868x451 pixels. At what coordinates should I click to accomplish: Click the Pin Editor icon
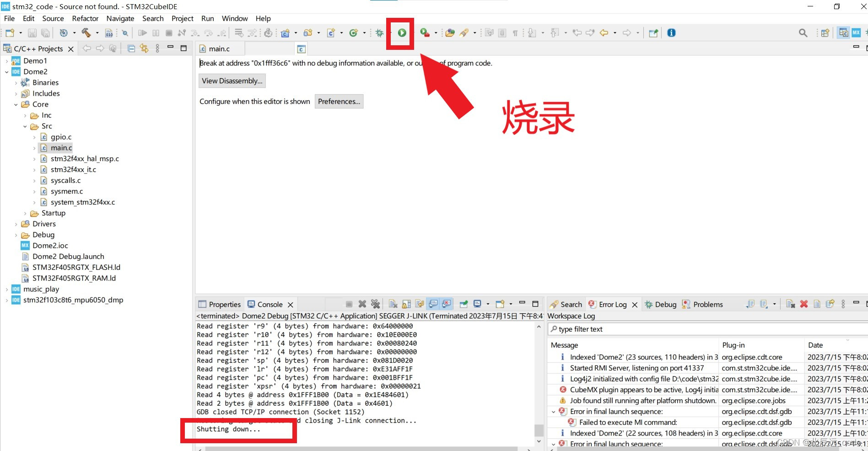tap(653, 33)
